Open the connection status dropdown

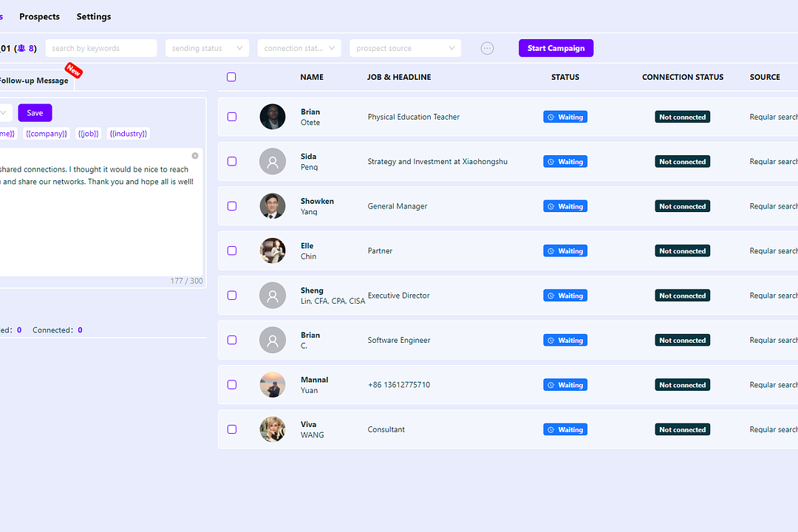pos(299,47)
